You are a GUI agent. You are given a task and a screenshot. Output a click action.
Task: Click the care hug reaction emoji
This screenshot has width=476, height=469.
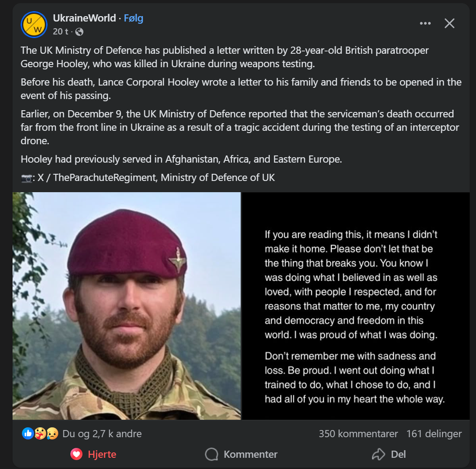(x=41, y=434)
